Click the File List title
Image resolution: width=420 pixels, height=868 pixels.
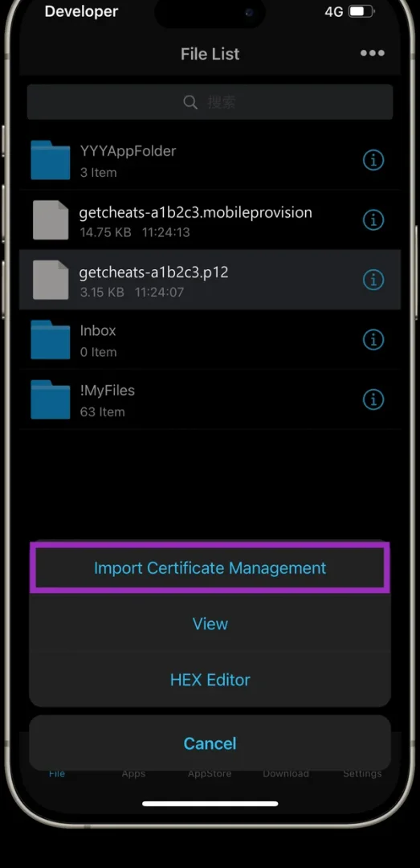pyautogui.click(x=210, y=55)
